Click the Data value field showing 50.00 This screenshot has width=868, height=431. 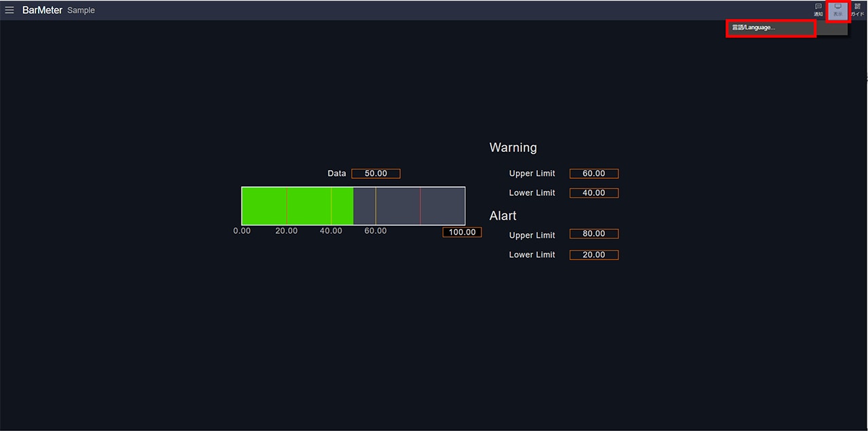(376, 173)
